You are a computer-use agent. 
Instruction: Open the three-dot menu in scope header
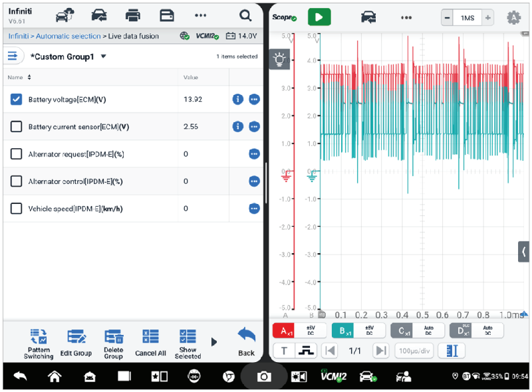406,17
